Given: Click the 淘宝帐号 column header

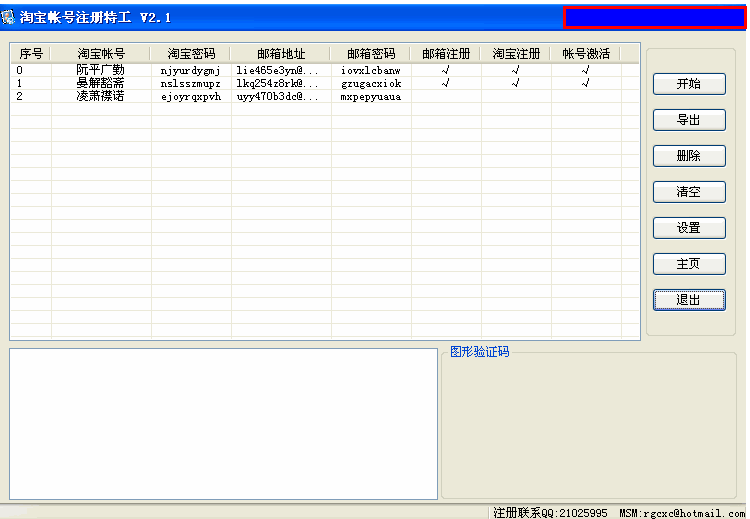Looking at the screenshot, I should point(100,54).
